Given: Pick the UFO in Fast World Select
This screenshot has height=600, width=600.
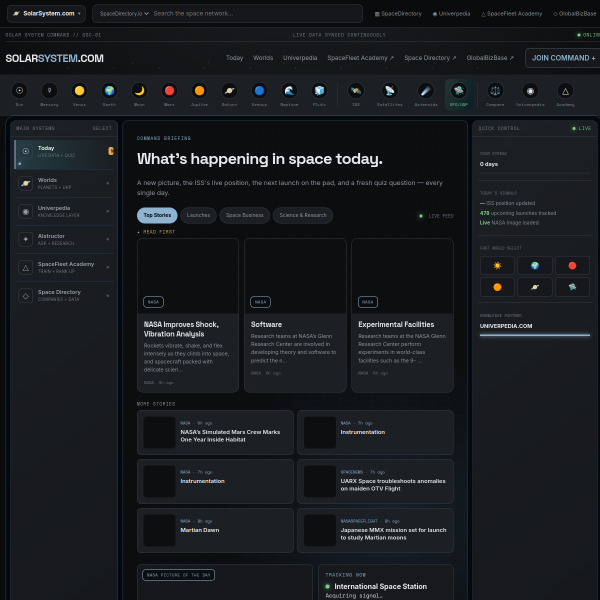Looking at the screenshot, I should tap(572, 287).
